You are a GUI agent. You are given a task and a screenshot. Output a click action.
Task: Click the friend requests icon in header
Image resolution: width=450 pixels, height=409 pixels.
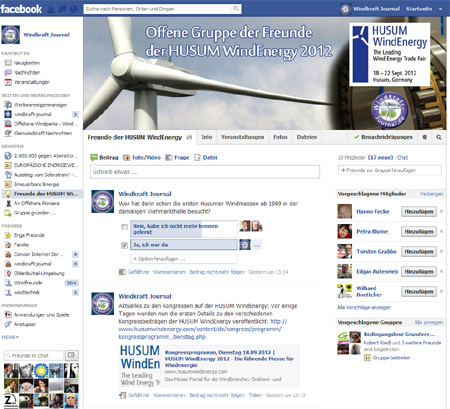click(51, 9)
